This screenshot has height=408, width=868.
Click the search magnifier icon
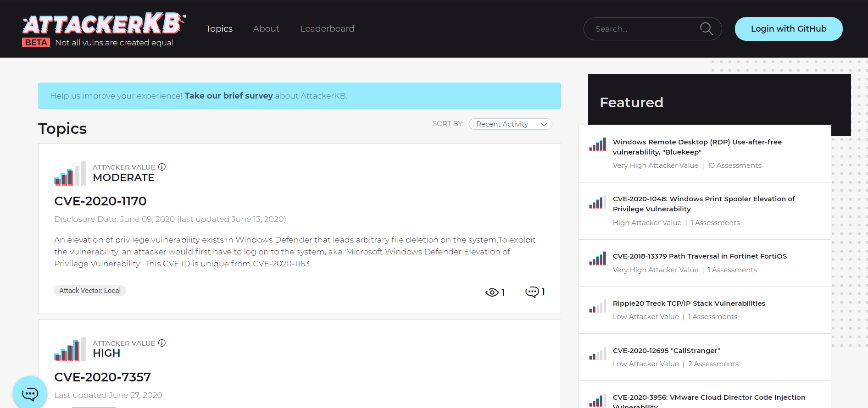706,29
